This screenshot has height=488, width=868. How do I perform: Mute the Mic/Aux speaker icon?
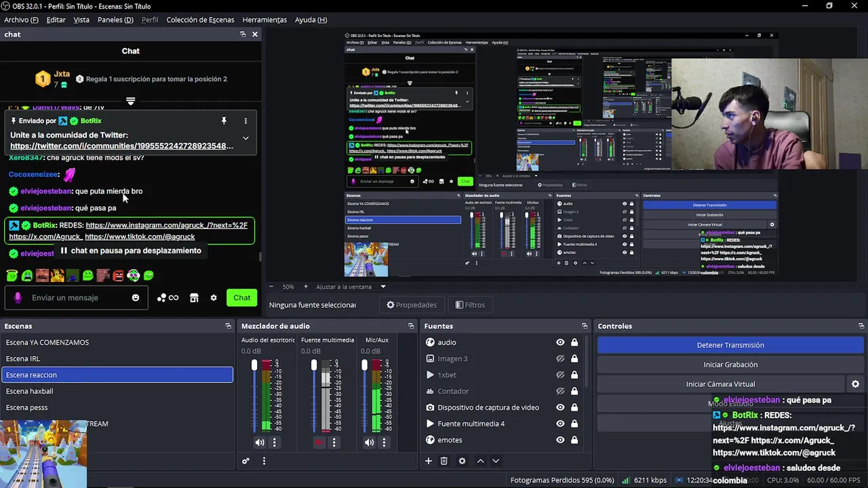(x=369, y=443)
